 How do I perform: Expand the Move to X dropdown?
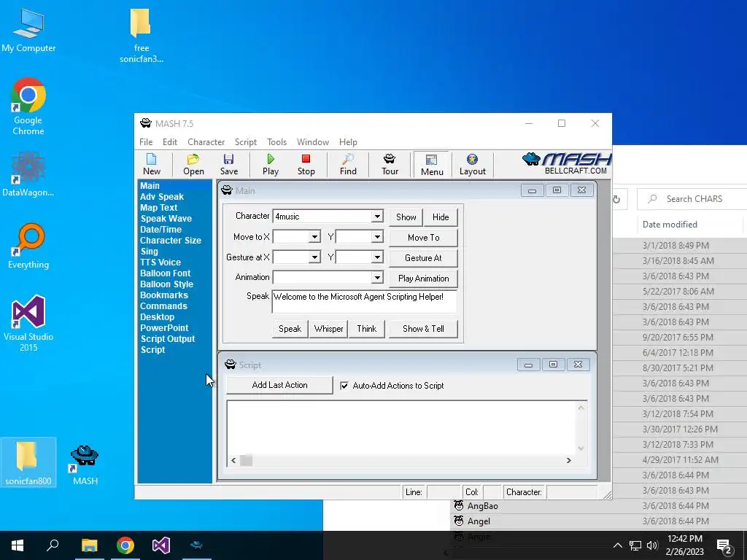[314, 237]
